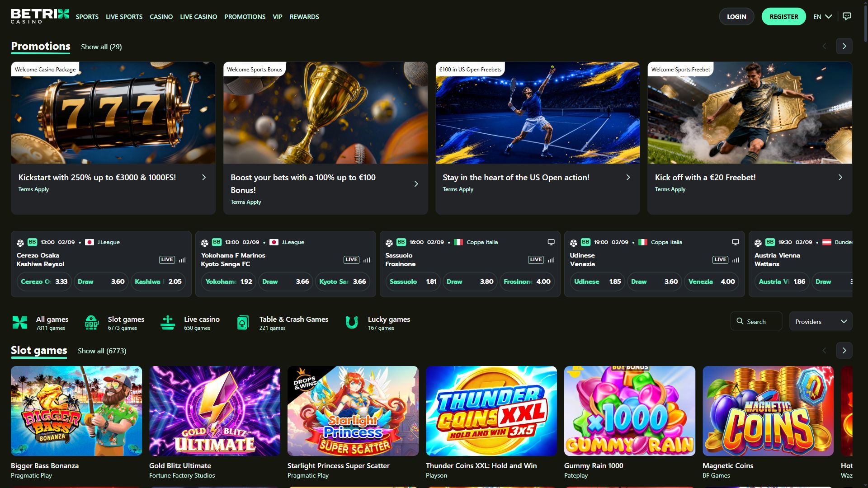Viewport: 868px width, 488px height.
Task: Open the Live Casino menu item
Action: (x=198, y=17)
